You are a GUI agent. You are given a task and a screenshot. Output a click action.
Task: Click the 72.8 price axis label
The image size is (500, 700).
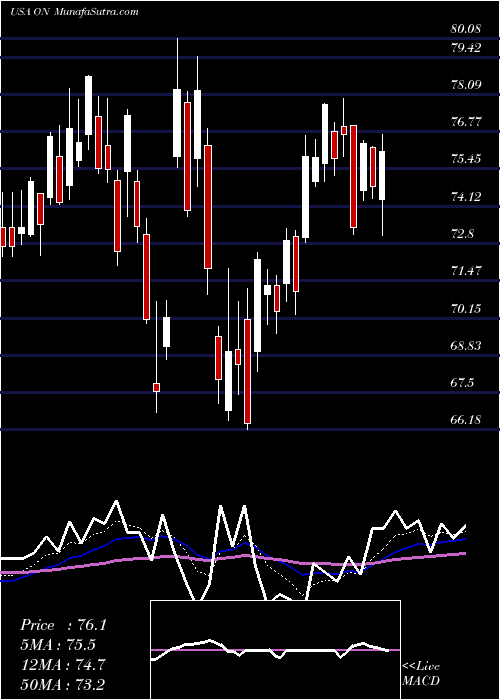point(462,233)
